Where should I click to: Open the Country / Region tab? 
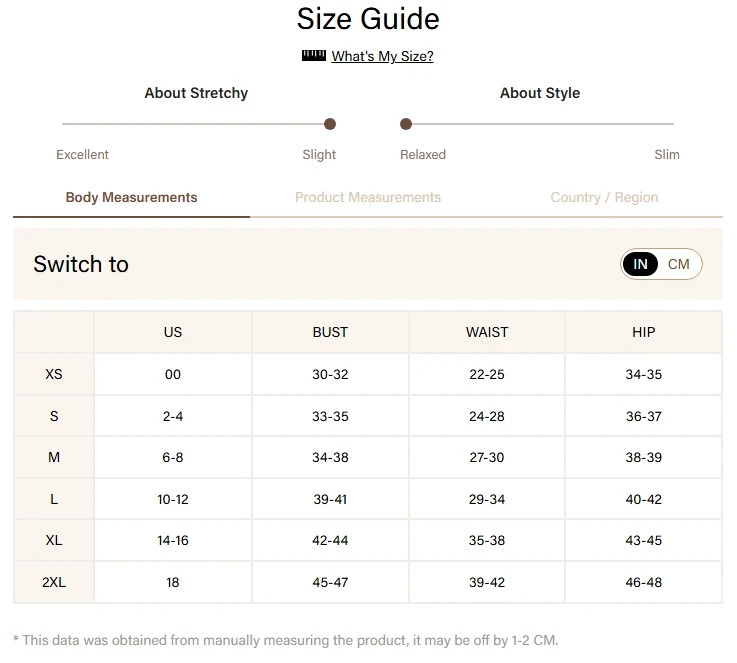(604, 197)
